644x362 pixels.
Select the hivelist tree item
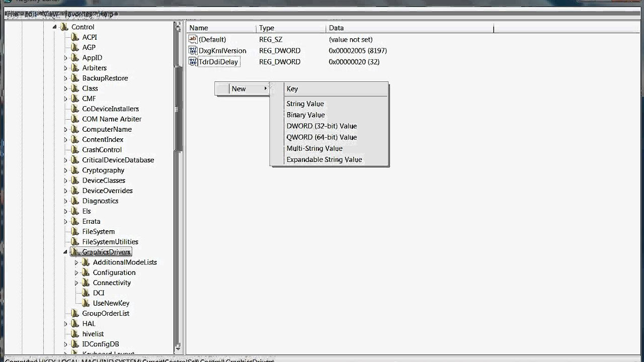click(93, 334)
